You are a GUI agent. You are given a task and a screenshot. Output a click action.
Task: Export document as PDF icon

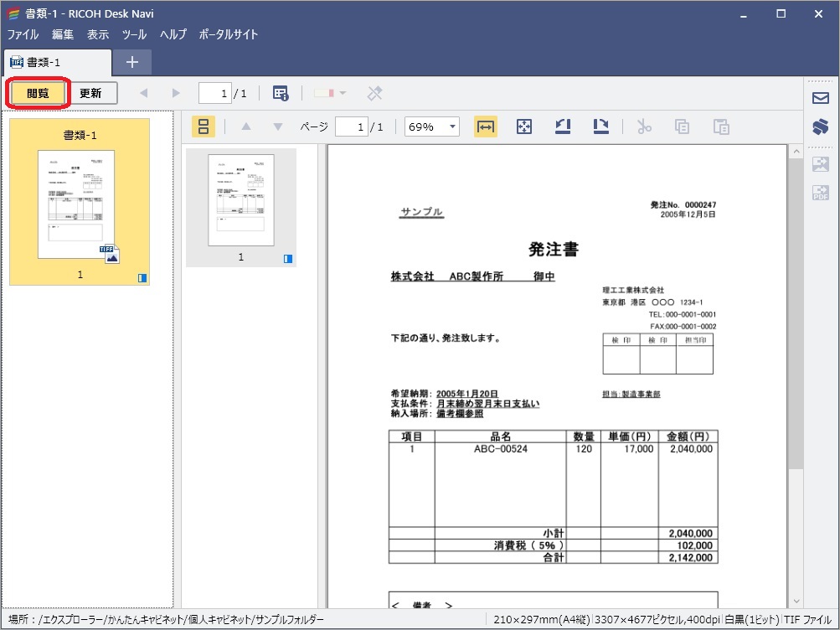pyautogui.click(x=821, y=192)
